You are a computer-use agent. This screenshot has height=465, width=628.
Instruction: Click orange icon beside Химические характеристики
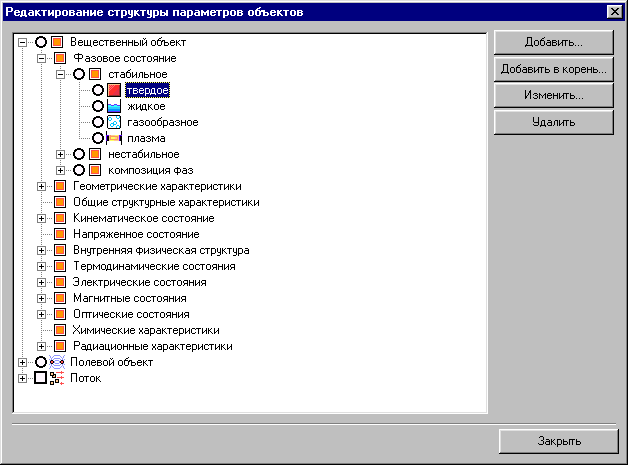pyautogui.click(x=60, y=330)
